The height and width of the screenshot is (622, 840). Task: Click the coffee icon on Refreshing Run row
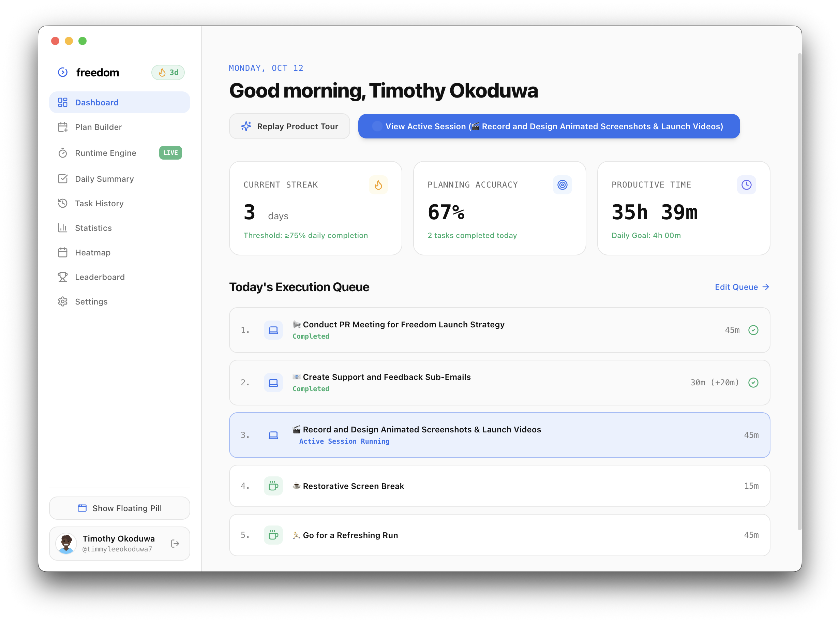point(273,535)
